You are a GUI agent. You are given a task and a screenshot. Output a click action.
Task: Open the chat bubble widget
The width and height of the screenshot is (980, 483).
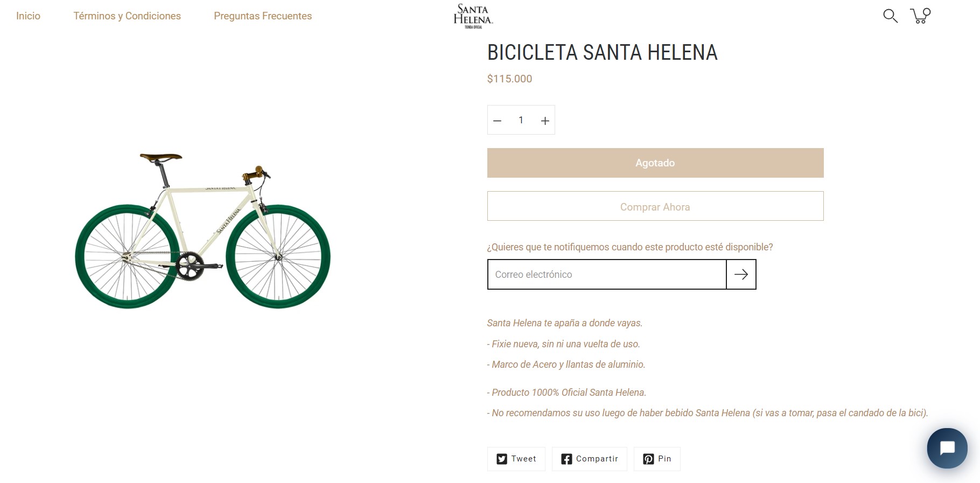[947, 448]
